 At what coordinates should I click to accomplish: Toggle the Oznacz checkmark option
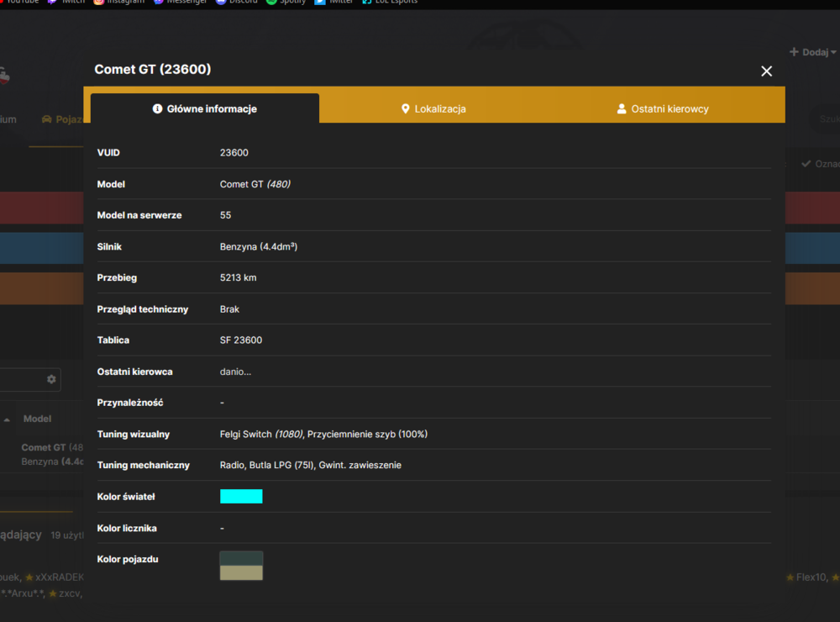[x=806, y=164]
